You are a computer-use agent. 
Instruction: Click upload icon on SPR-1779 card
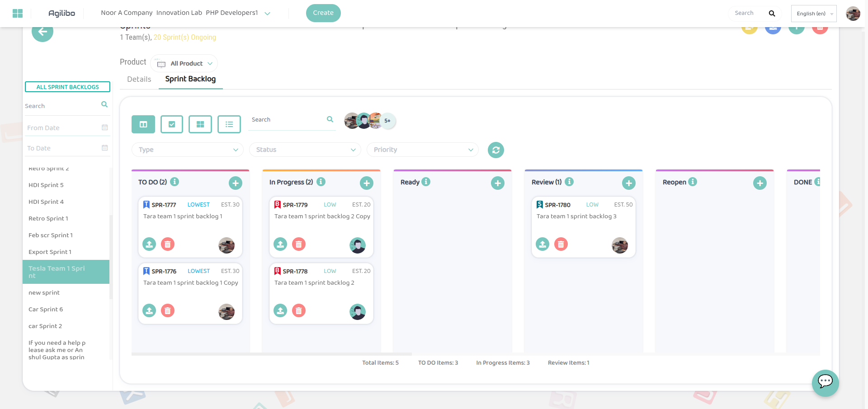(280, 244)
